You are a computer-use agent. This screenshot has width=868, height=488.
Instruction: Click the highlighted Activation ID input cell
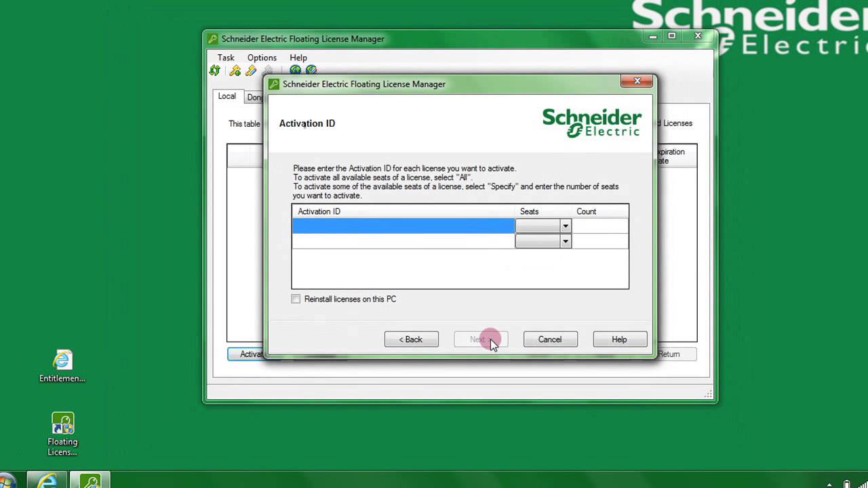click(403, 226)
